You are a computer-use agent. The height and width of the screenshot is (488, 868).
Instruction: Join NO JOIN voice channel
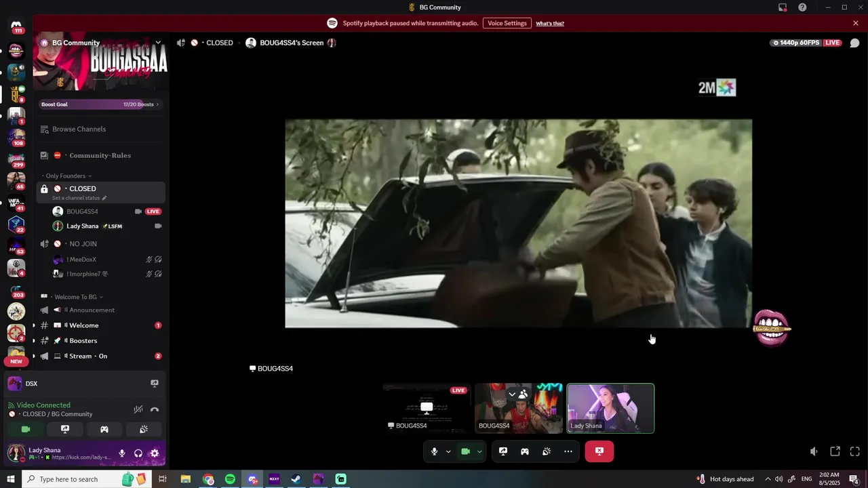tap(100, 243)
